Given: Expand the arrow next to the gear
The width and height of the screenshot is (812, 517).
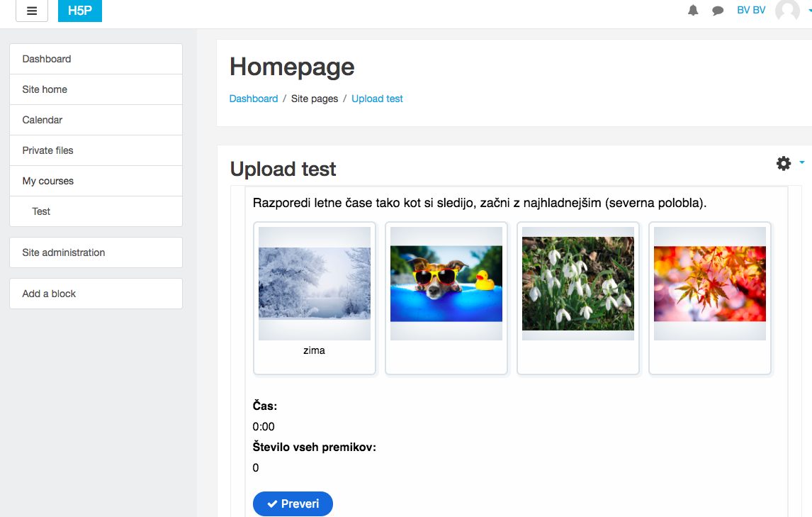Looking at the screenshot, I should tap(801, 163).
